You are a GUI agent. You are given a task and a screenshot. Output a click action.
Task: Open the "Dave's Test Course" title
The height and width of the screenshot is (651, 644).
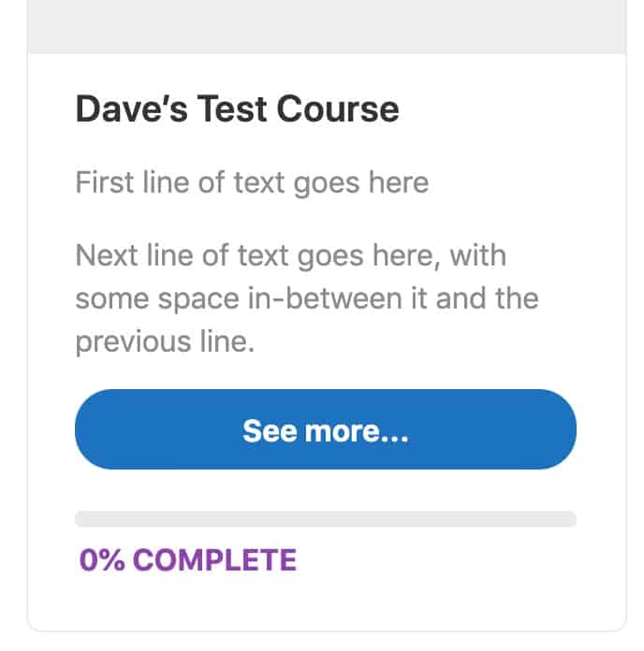237,109
